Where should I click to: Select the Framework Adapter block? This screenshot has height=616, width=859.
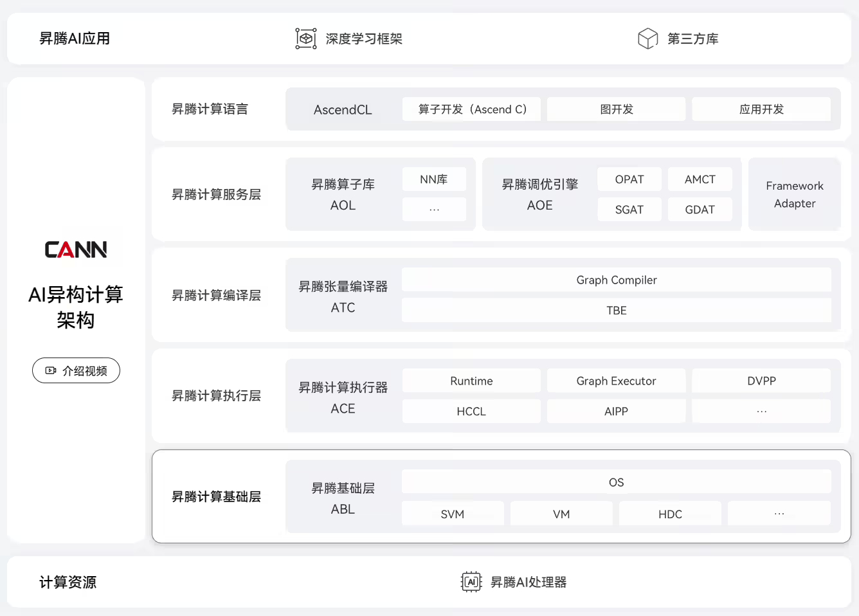pos(794,194)
